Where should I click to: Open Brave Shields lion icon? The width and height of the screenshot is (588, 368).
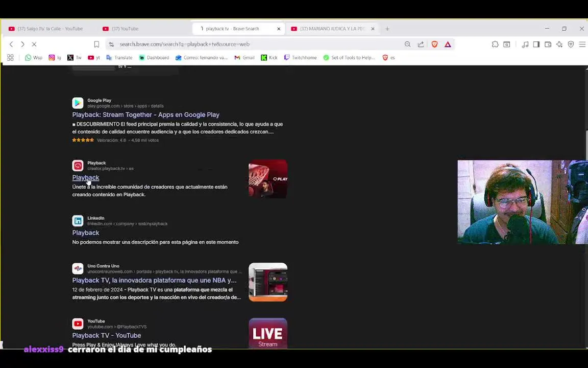point(435,44)
